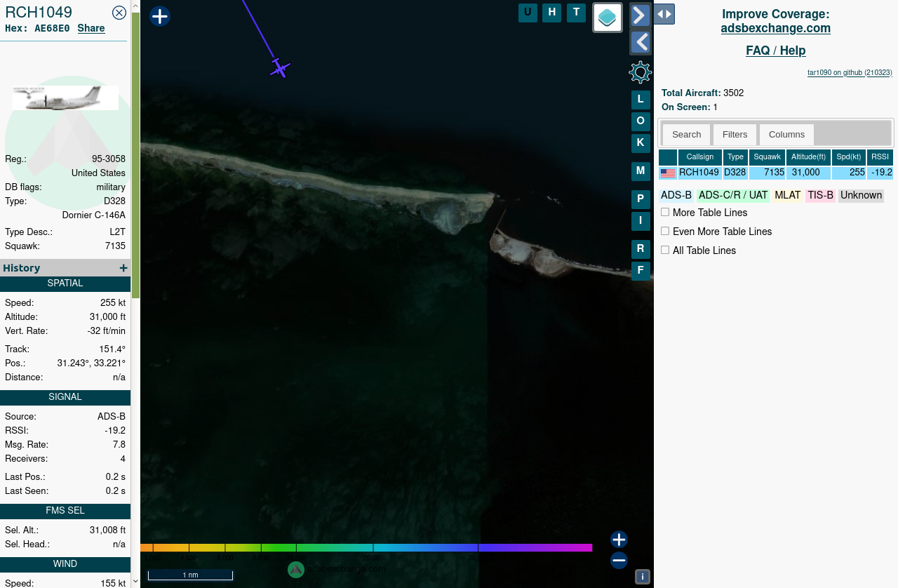The image size is (898, 588).
Task: Click the left chevron sidebar button
Action: pyautogui.click(x=641, y=42)
